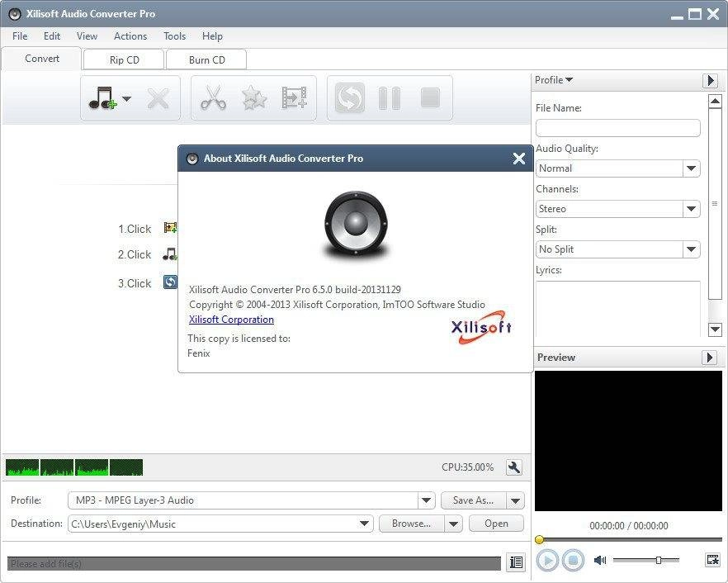Open the Browse dropdown arrow
Viewport: 728px width, 583px height.
point(453,524)
